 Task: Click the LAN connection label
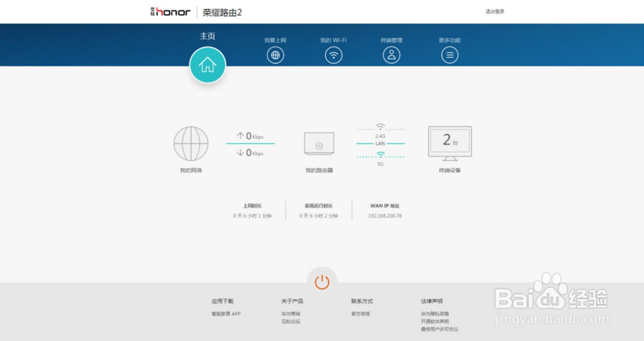tap(381, 143)
